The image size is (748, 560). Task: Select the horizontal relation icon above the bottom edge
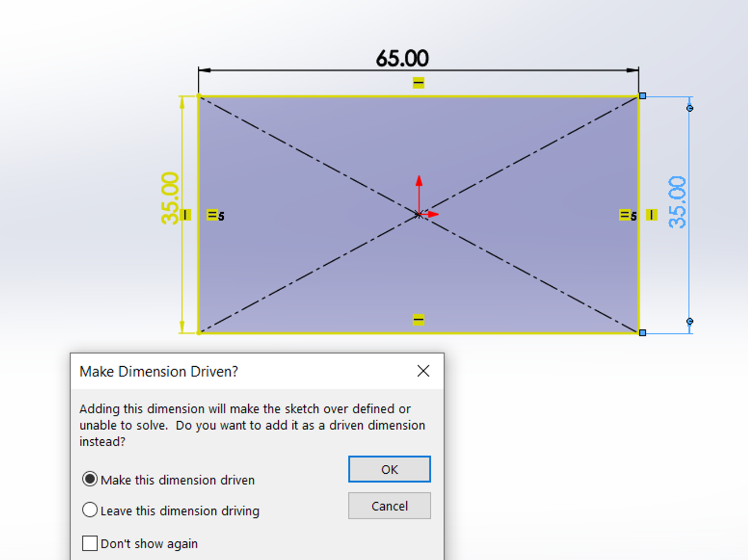tap(418, 320)
